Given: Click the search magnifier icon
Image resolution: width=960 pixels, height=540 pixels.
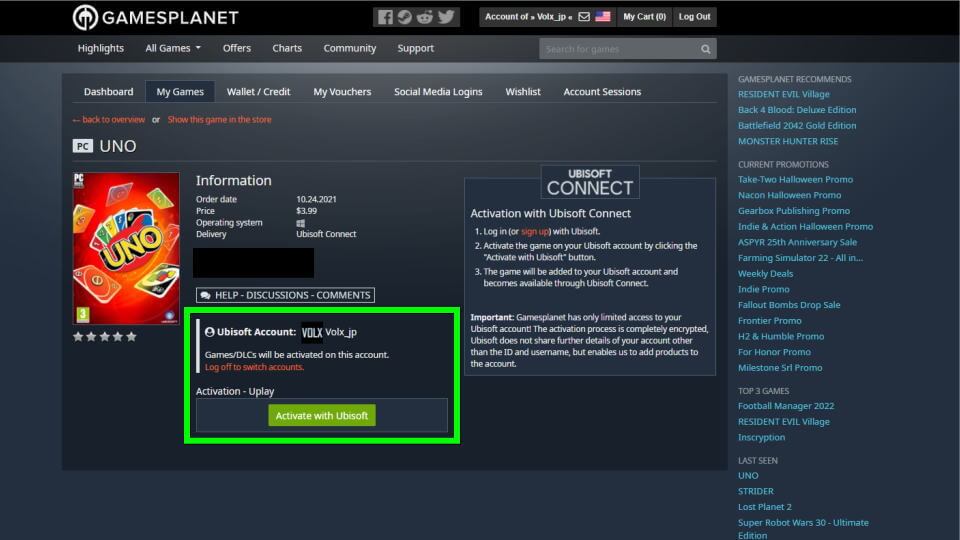Looking at the screenshot, I should pyautogui.click(x=705, y=49).
